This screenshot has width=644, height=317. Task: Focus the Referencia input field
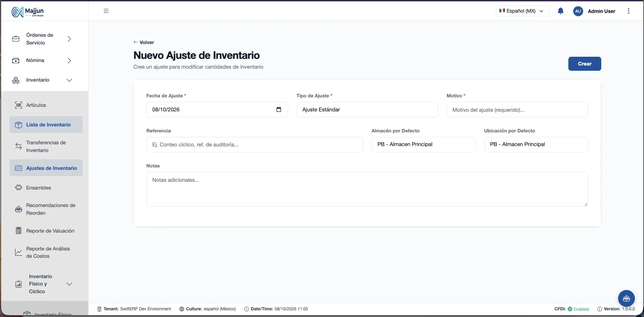pos(255,145)
